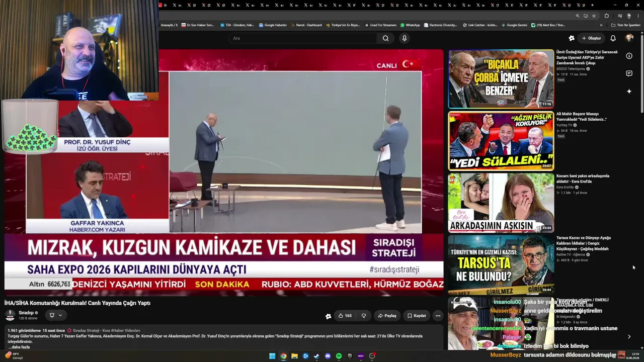Image resolution: width=644 pixels, height=362 pixels.
Task: Open the 'Tarsus Kazısı ve Dünyayı Ayağa' title
Action: pos(584,243)
